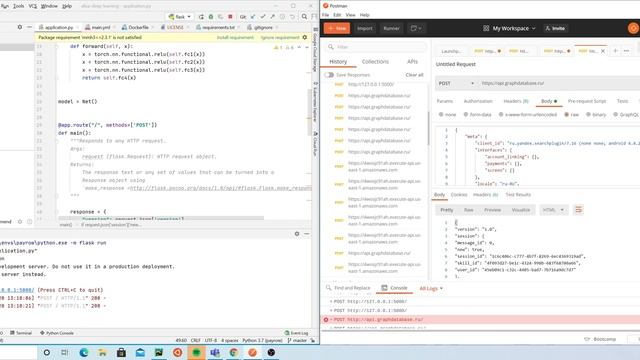Click the Install requirement link

[235, 38]
